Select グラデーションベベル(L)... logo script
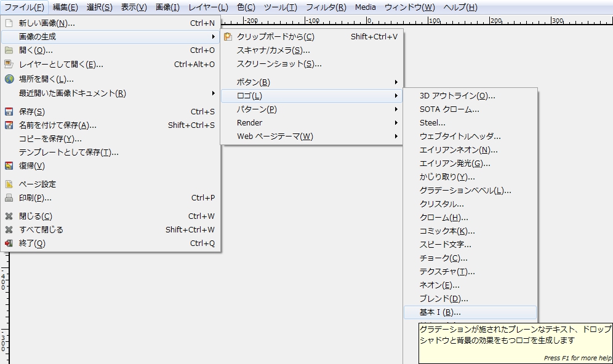Screen dimensions: 613x364 [x=470, y=191]
